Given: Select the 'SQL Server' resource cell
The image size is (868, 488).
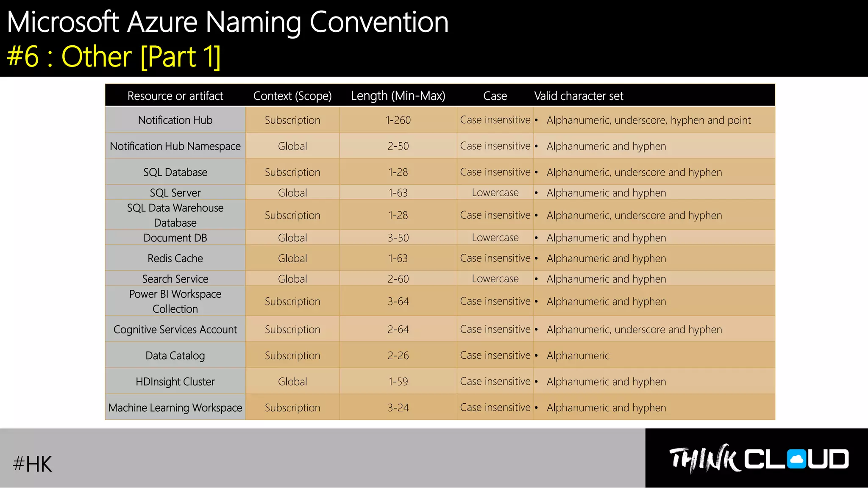Looking at the screenshot, I should [175, 193].
